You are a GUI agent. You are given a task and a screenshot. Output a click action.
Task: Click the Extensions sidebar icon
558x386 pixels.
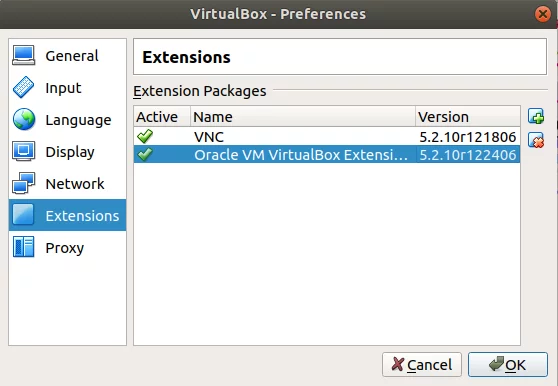pos(23,215)
